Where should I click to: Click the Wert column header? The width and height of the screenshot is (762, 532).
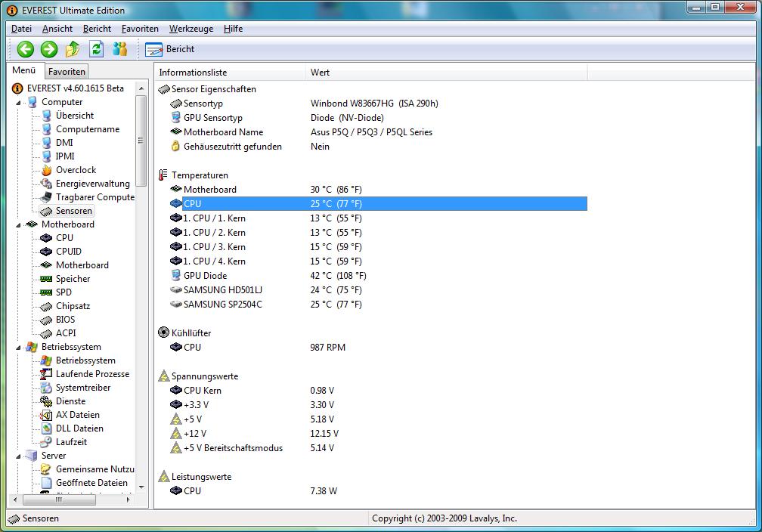tap(447, 73)
